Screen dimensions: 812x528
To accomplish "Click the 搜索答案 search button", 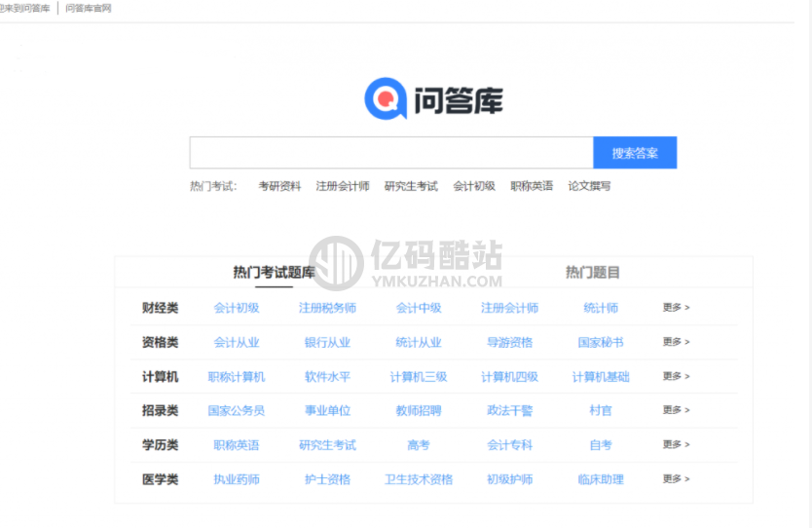I will [x=635, y=153].
